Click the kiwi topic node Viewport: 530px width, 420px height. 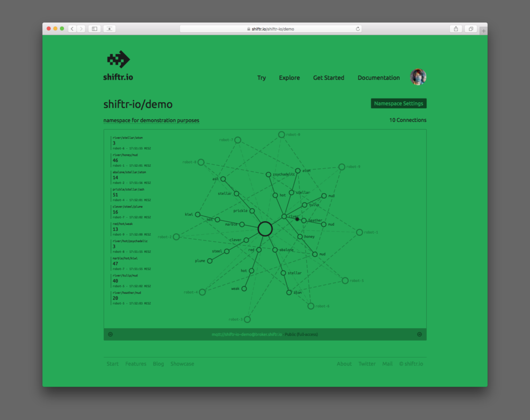[x=198, y=215]
